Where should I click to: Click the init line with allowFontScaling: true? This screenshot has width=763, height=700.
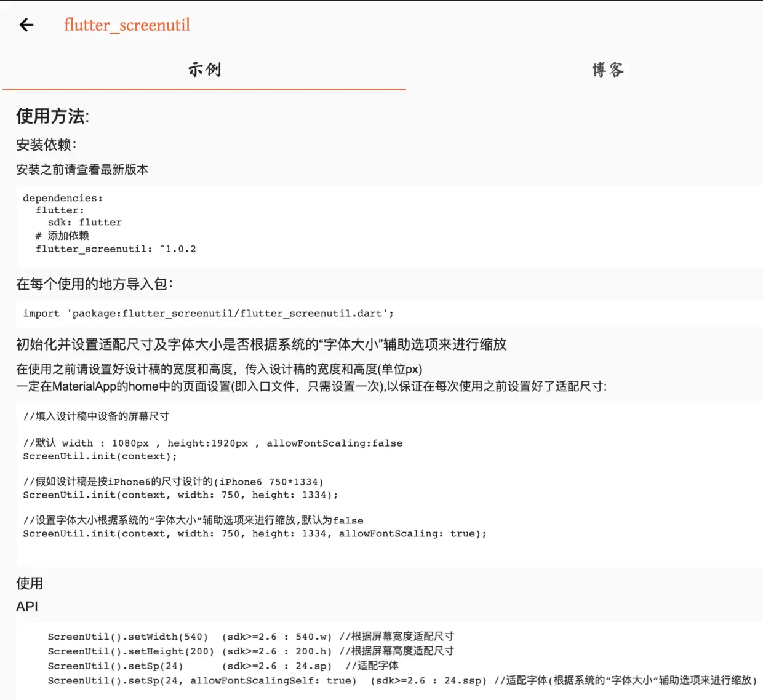coord(255,534)
